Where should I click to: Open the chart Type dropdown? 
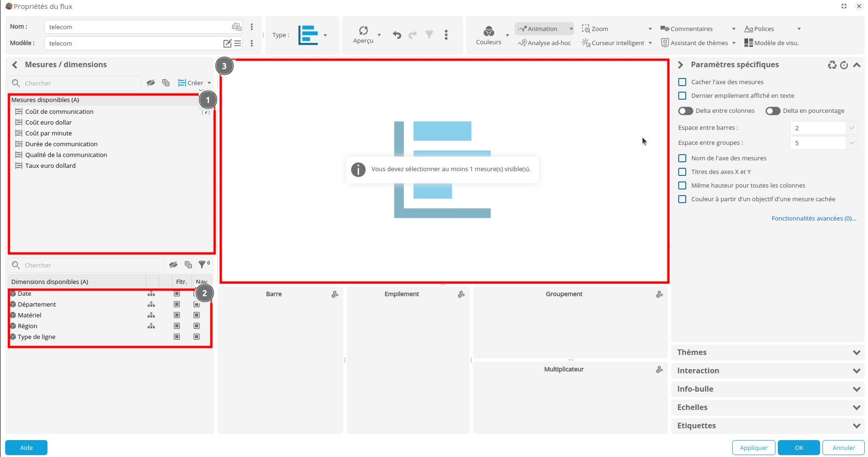click(313, 35)
